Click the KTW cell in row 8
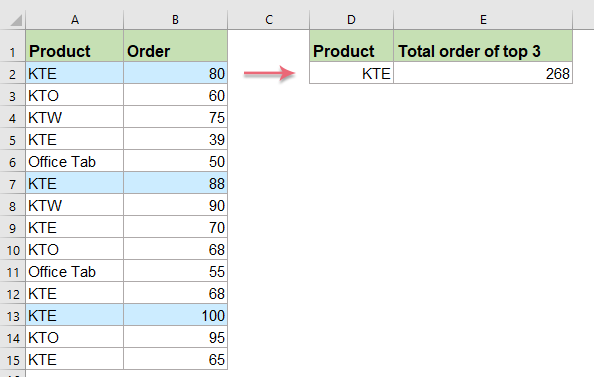Image resolution: width=594 pixels, height=377 pixels. [x=75, y=205]
